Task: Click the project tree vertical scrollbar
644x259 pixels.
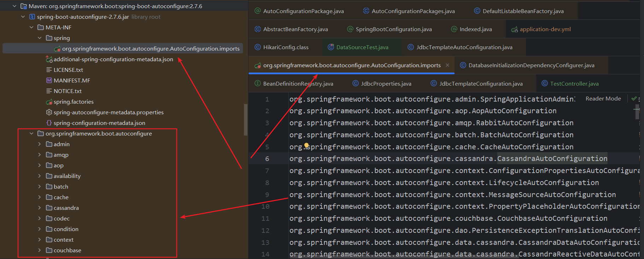Action: coord(246,120)
